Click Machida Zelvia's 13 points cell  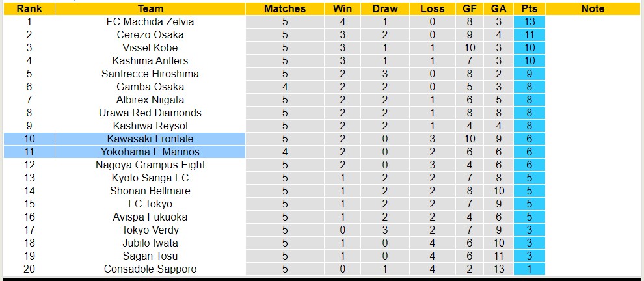[x=529, y=21]
